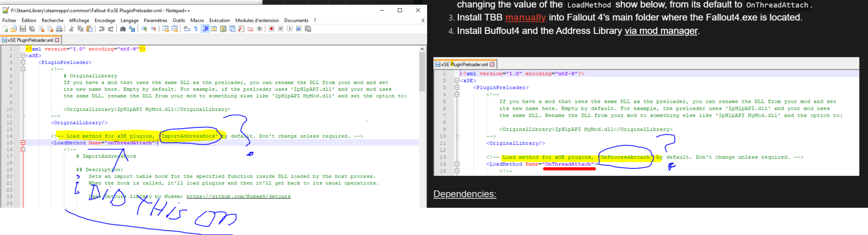Screen dimensions: 868x235
Task: Open the Fichier menu
Action: coord(9,20)
